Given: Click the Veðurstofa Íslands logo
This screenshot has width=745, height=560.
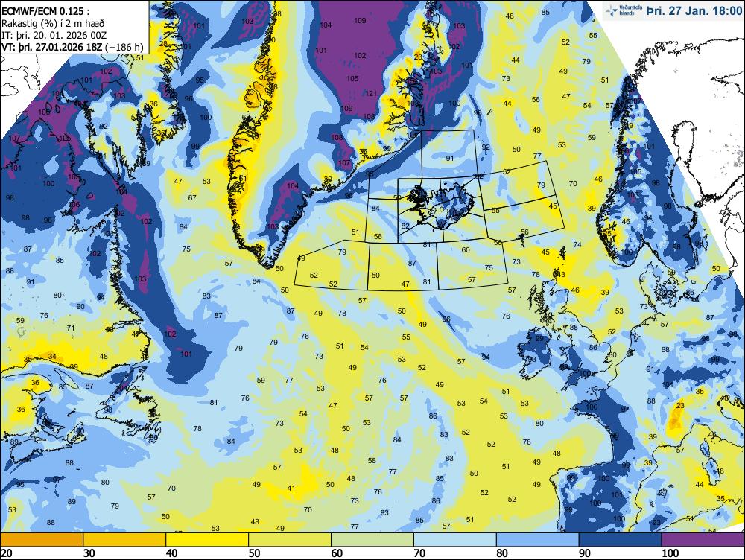Looking at the screenshot, I should (x=622, y=10).
